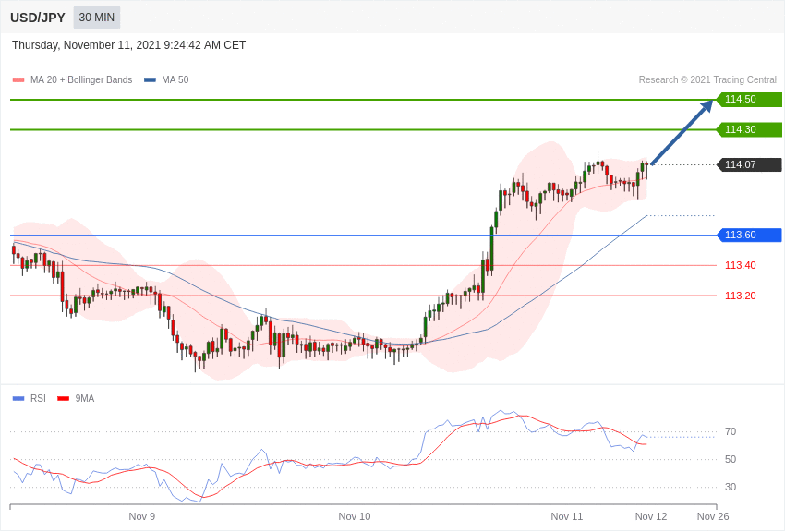Screen dimensions: 785x532
Task: Click the 114.07 current price tag
Action: (x=749, y=164)
